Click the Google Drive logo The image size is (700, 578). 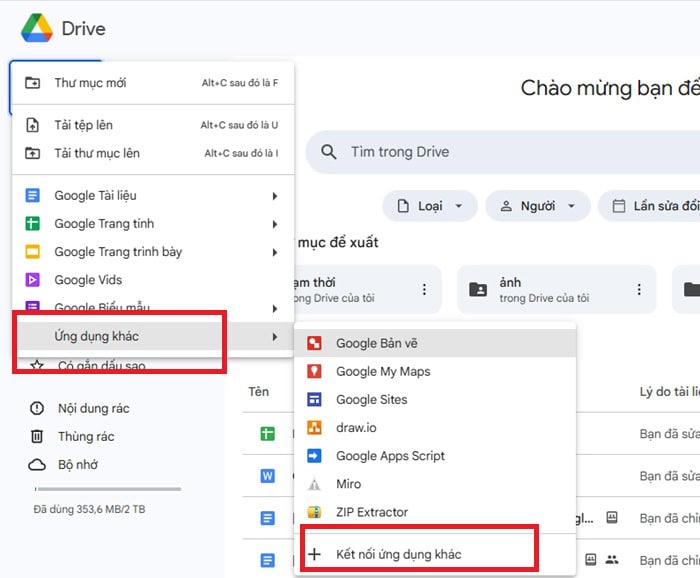pyautogui.click(x=38, y=28)
